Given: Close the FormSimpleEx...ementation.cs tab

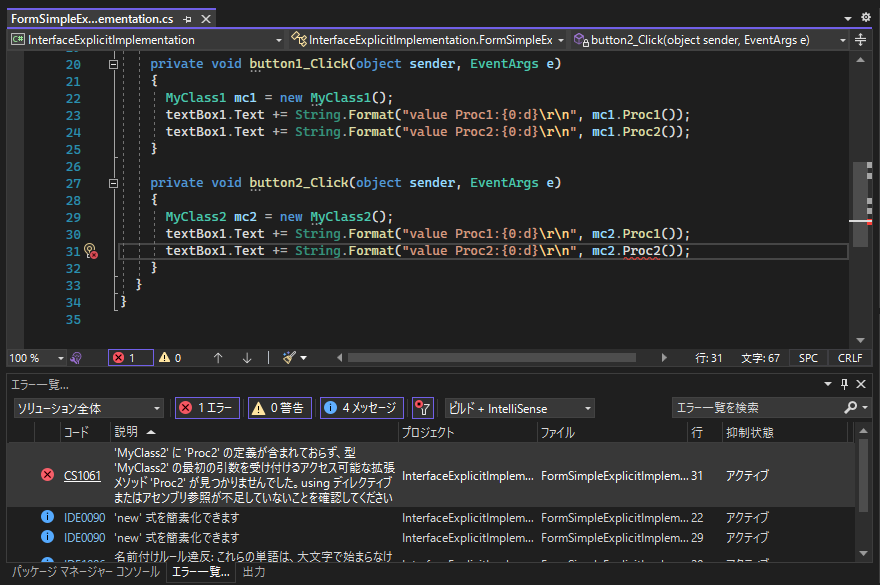Looking at the screenshot, I should (206, 19).
